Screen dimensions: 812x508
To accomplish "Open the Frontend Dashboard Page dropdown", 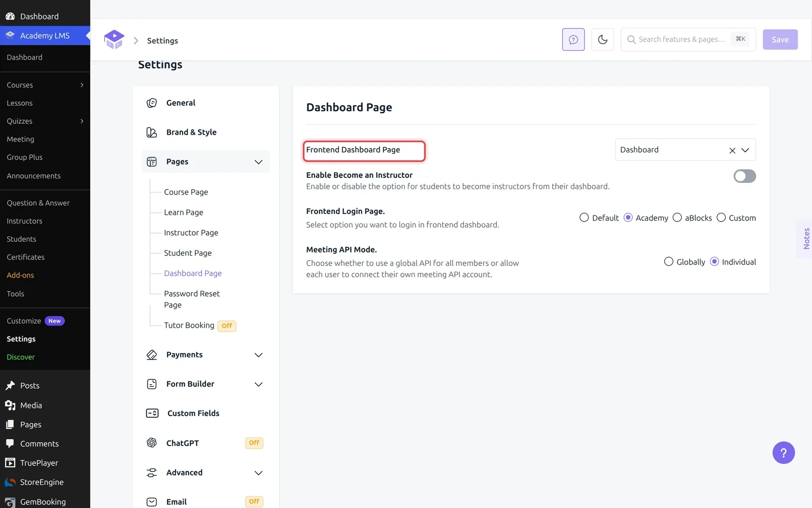I will click(685, 150).
